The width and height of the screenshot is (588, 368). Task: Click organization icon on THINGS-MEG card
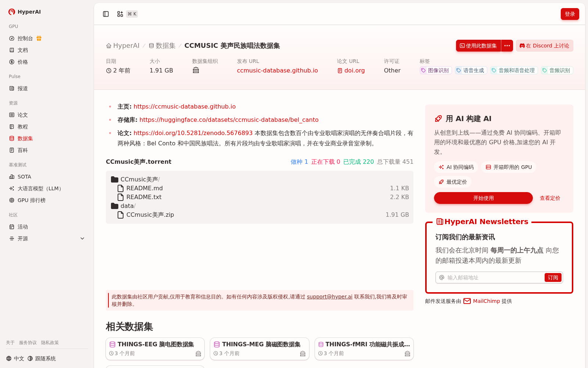[x=303, y=354]
